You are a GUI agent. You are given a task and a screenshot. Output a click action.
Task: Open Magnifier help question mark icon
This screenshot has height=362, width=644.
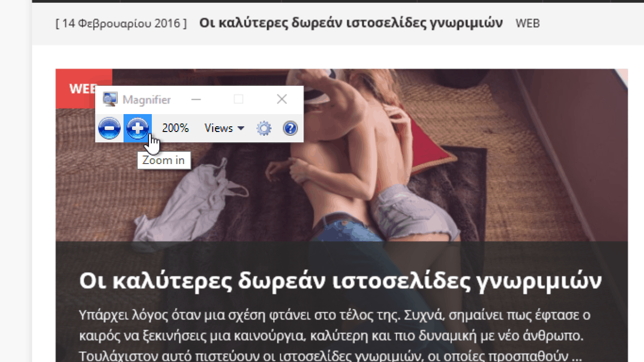click(290, 128)
